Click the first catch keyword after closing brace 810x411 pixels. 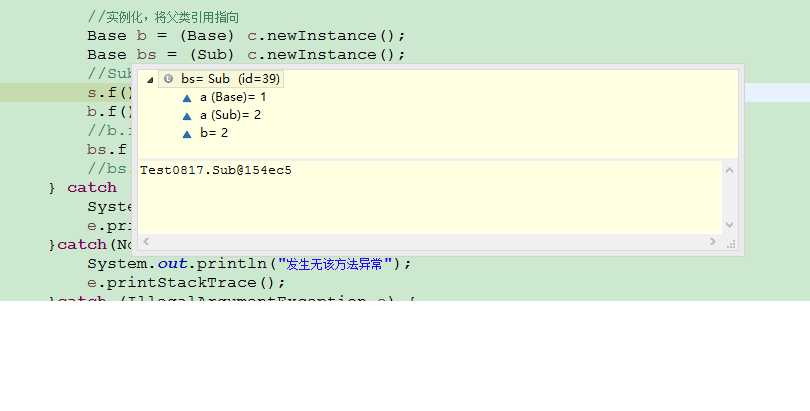pos(92,187)
